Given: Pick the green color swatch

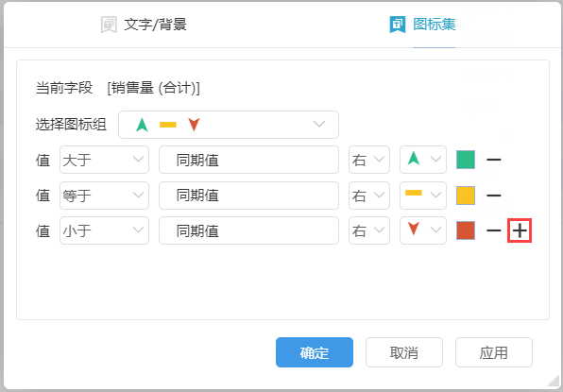Looking at the screenshot, I should [466, 160].
